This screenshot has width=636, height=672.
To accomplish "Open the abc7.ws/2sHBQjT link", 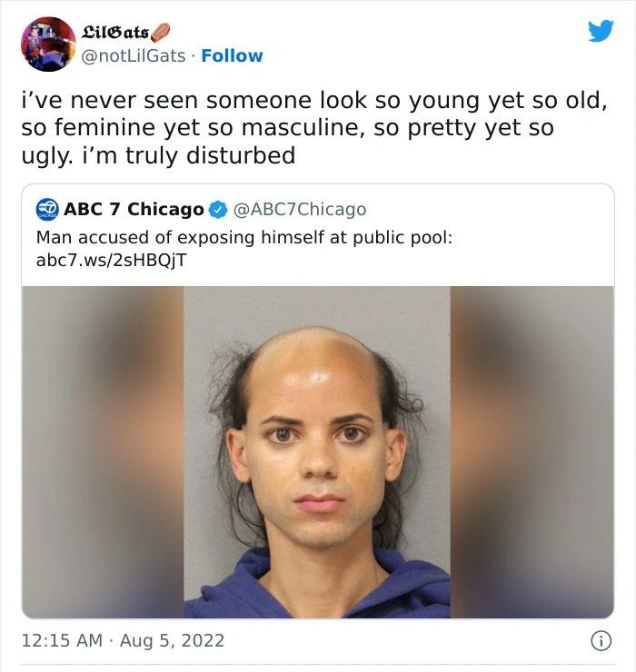I will pyautogui.click(x=112, y=260).
